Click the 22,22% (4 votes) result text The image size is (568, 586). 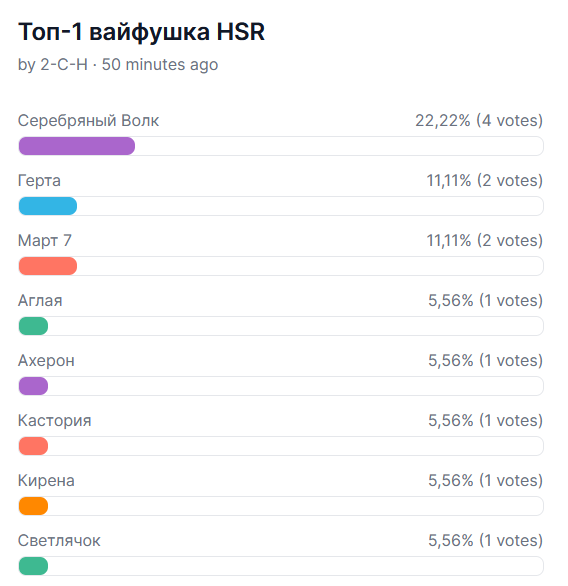coord(479,121)
